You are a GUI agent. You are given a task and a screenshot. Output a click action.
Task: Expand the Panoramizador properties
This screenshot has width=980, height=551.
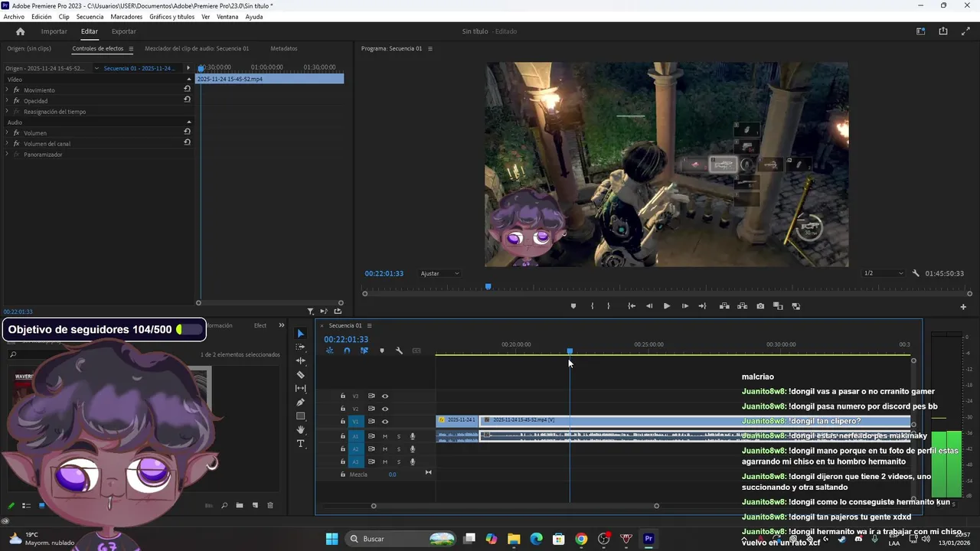pyautogui.click(x=7, y=154)
